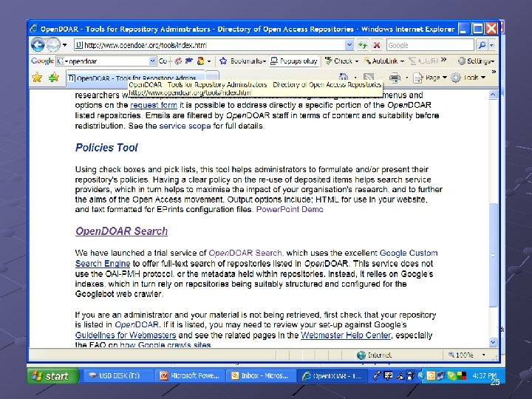Click the Print icon
This screenshot has height=399, width=532.
(x=395, y=78)
